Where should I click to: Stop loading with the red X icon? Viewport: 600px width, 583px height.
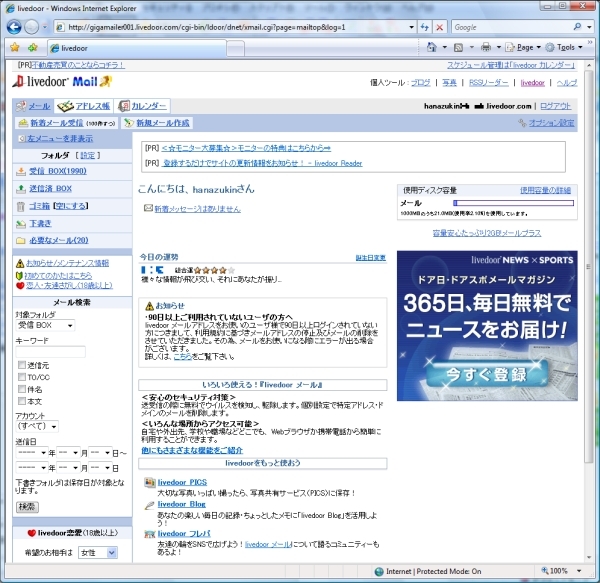pyautogui.click(x=440, y=27)
